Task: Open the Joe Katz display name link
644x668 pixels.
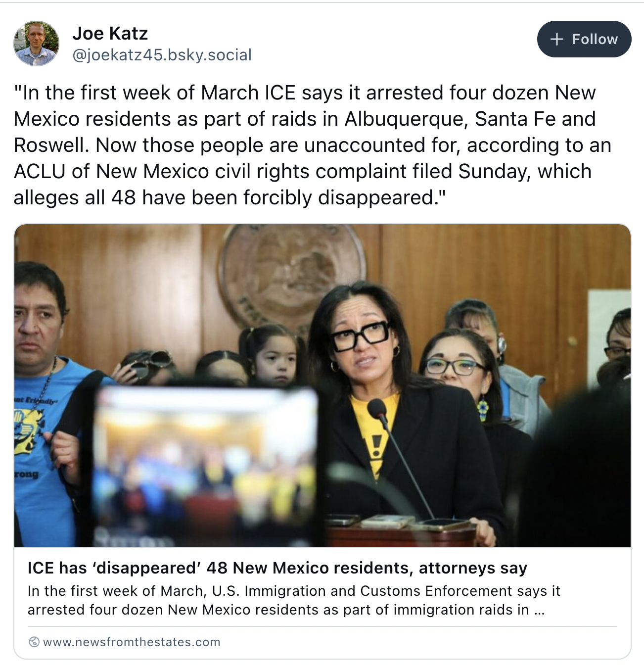Action: click(x=110, y=33)
